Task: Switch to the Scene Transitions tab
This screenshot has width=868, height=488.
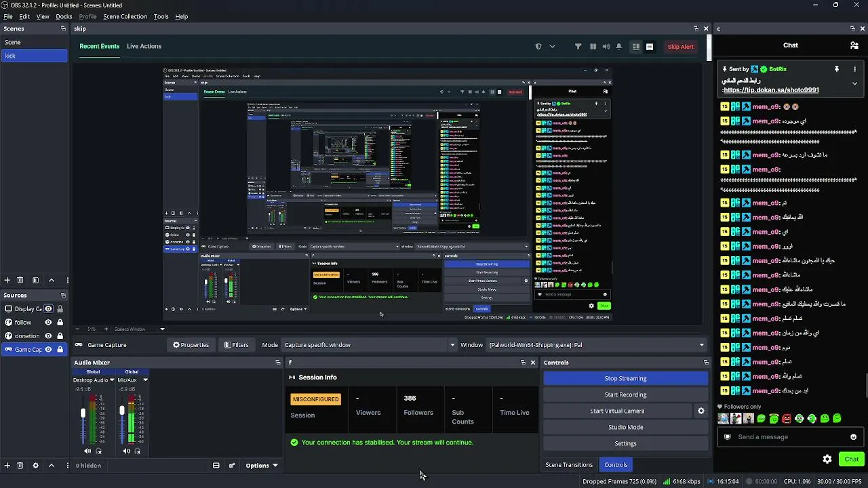Action: pyautogui.click(x=569, y=465)
